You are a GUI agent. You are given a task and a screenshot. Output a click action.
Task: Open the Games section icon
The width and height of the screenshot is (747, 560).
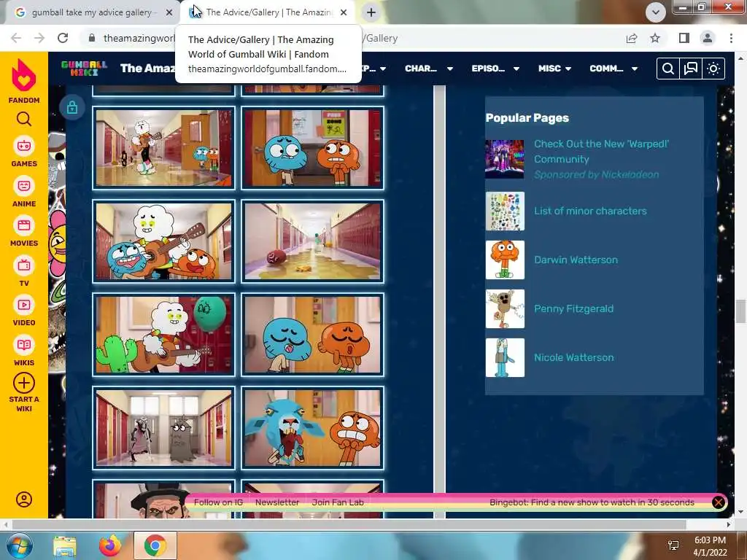click(24, 146)
